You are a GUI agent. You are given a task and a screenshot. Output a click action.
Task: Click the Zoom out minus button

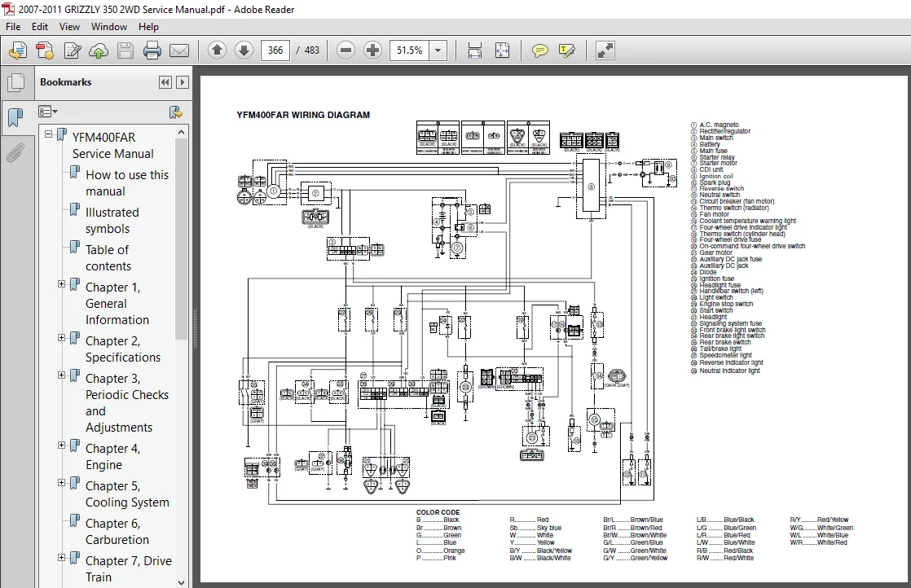(x=345, y=50)
